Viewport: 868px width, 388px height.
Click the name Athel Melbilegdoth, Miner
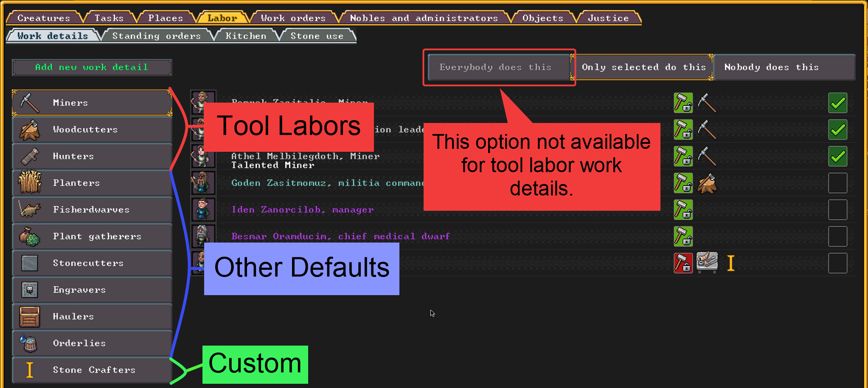point(305,156)
